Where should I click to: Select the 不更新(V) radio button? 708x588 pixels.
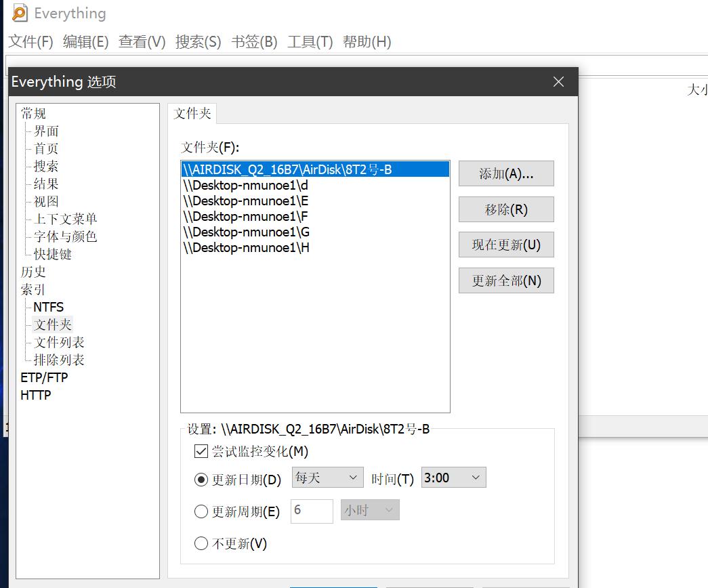(201, 543)
